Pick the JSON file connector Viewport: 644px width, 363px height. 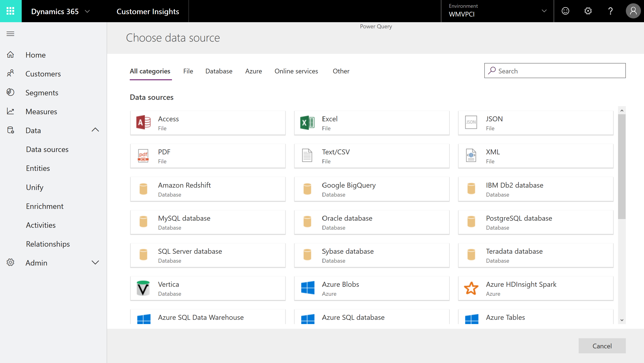point(535,123)
